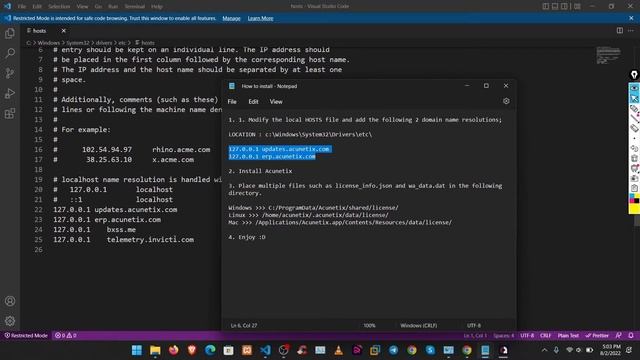Switch to the VS Code taskbar icon
The width and height of the screenshot is (640, 360).
[x=265, y=350]
